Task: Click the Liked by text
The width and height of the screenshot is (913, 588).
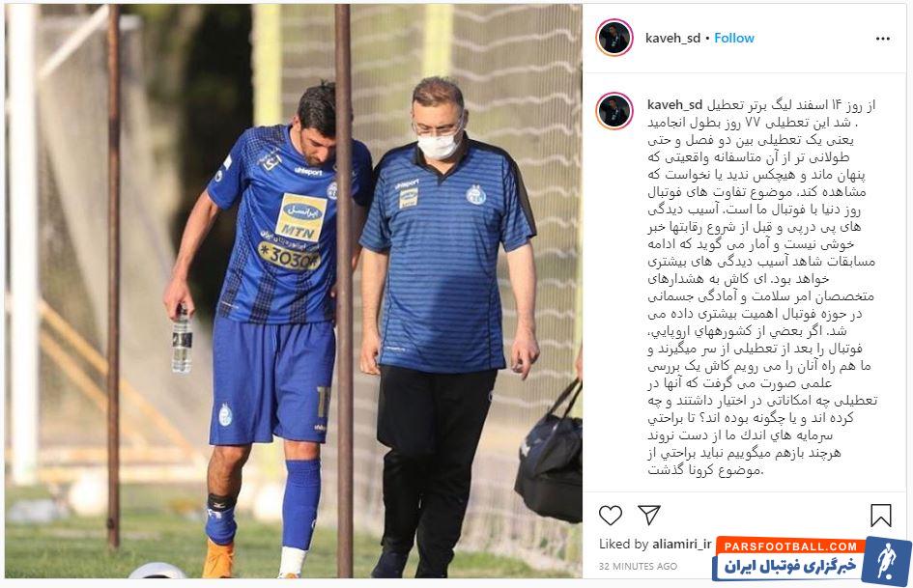Action: 623,544
